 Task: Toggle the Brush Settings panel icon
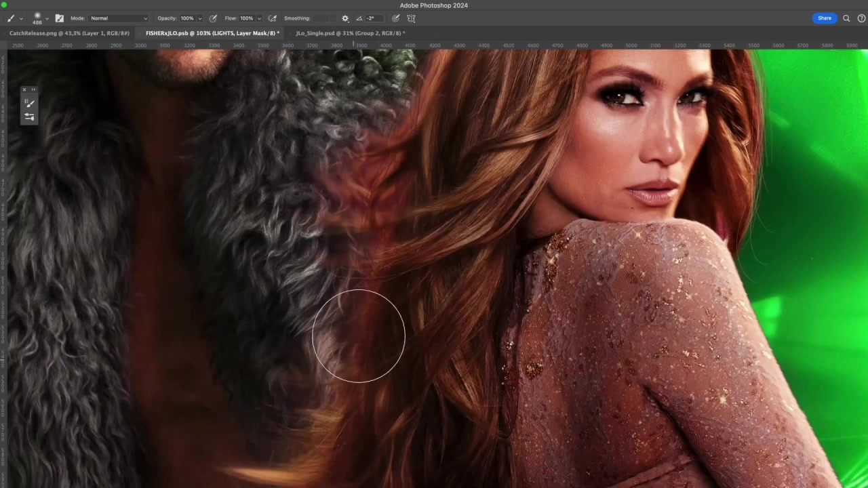(x=59, y=18)
